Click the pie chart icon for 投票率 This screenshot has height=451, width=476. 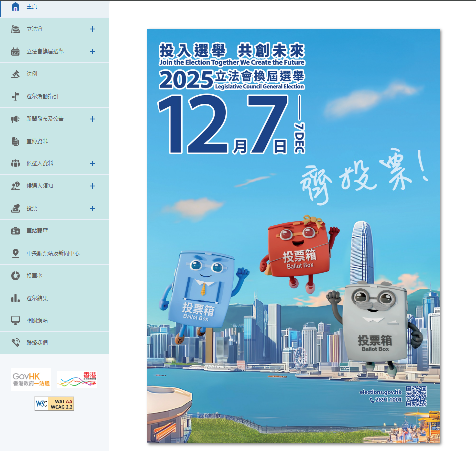(15, 276)
